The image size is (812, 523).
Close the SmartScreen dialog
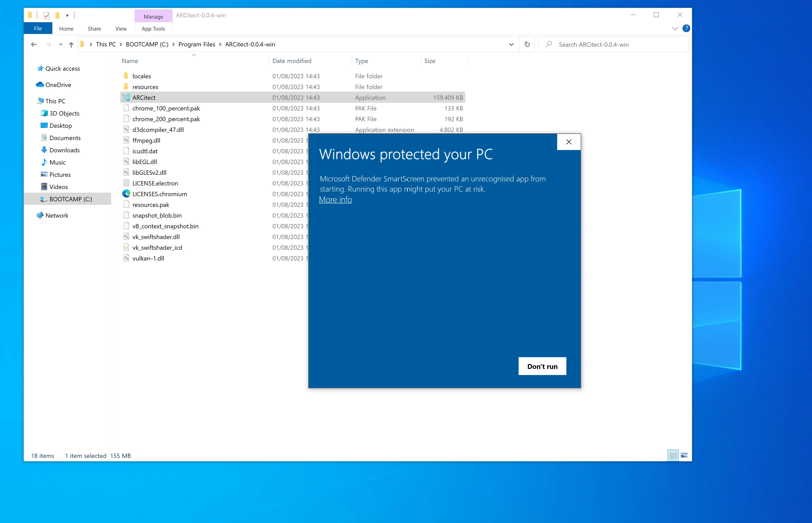(569, 142)
